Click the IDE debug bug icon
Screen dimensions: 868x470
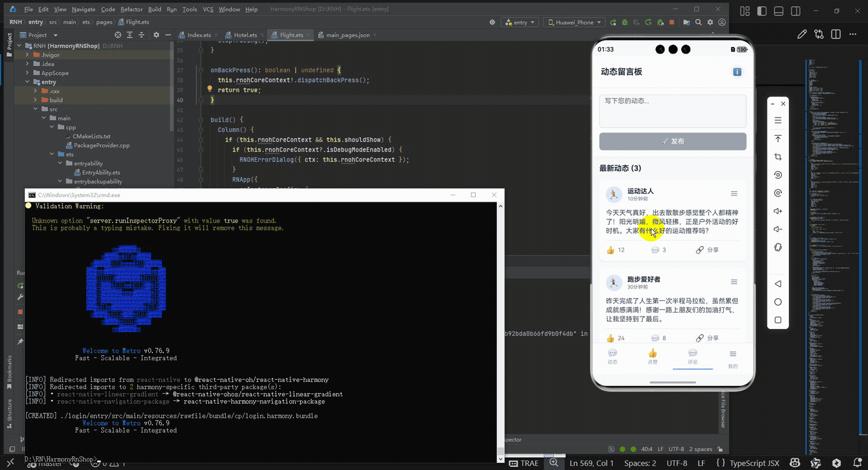pos(625,22)
